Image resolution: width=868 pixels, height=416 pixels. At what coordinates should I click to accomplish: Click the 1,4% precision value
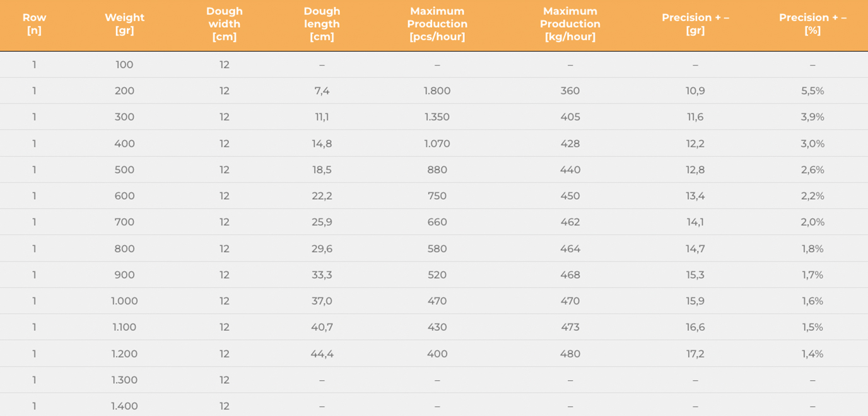[812, 354]
